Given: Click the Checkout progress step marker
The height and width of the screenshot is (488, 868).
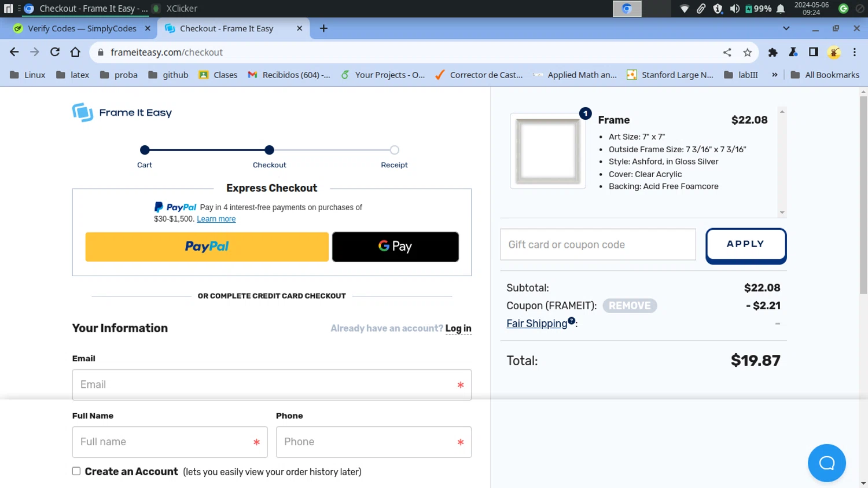Looking at the screenshot, I should 269,150.
